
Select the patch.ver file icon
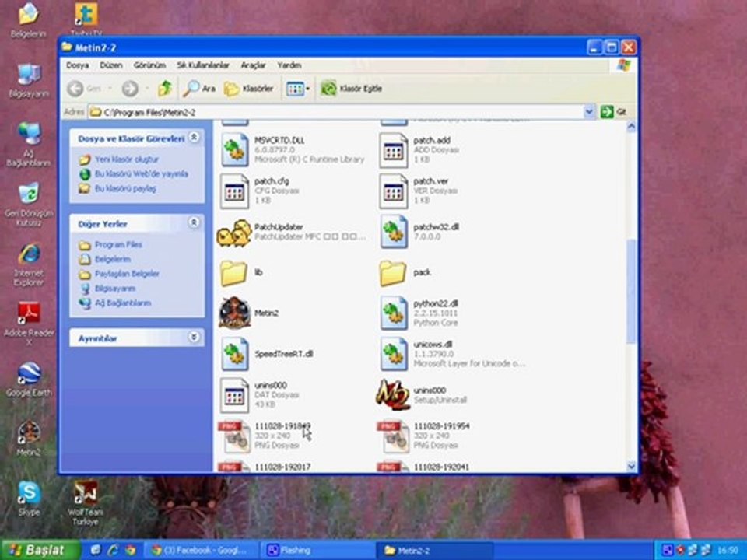click(394, 191)
